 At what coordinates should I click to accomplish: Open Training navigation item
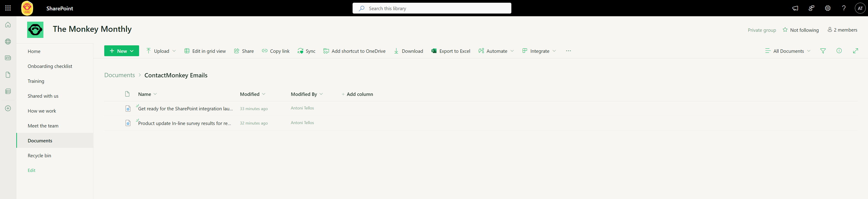[36, 81]
